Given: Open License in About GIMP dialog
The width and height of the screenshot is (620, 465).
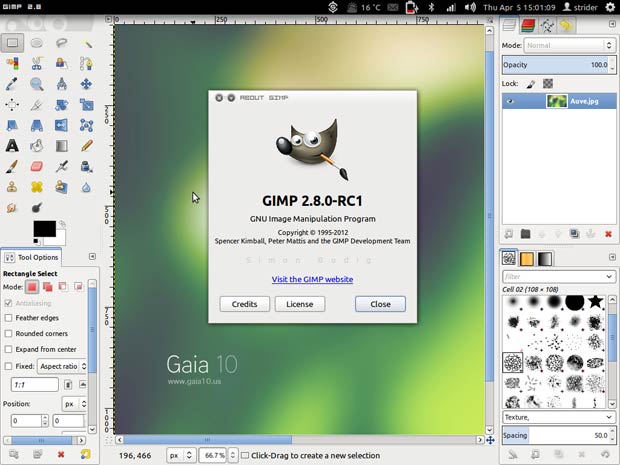Looking at the screenshot, I should (x=300, y=304).
